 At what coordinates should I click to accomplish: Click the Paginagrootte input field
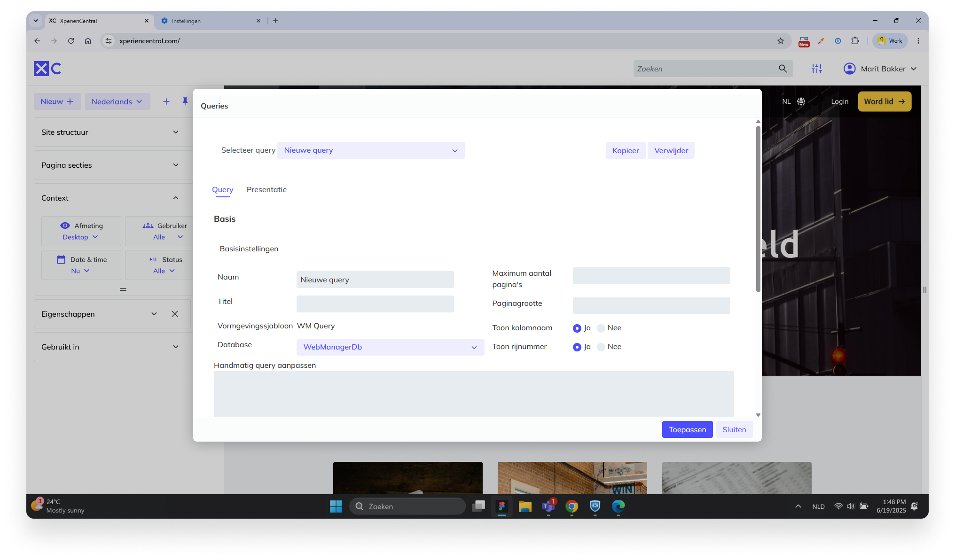[651, 306]
